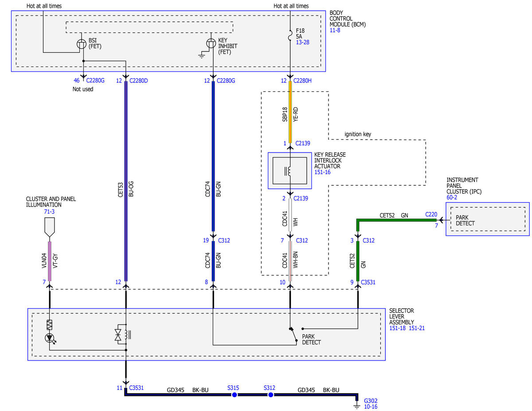Click the YE-RD wire color label

pyautogui.click(x=296, y=114)
